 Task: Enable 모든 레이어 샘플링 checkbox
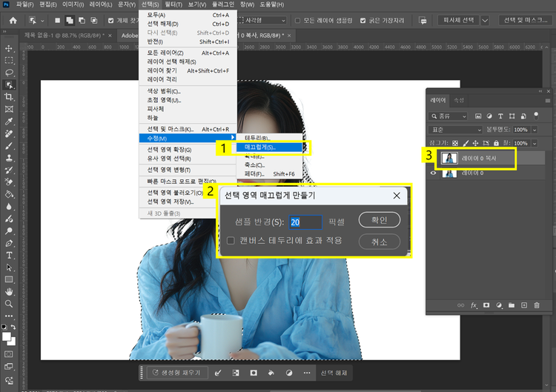tap(297, 21)
